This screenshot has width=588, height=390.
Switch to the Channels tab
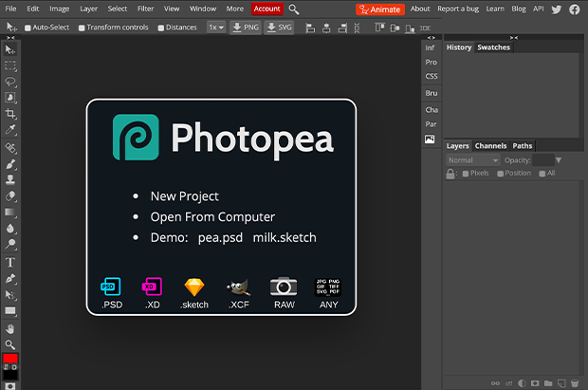coord(490,145)
